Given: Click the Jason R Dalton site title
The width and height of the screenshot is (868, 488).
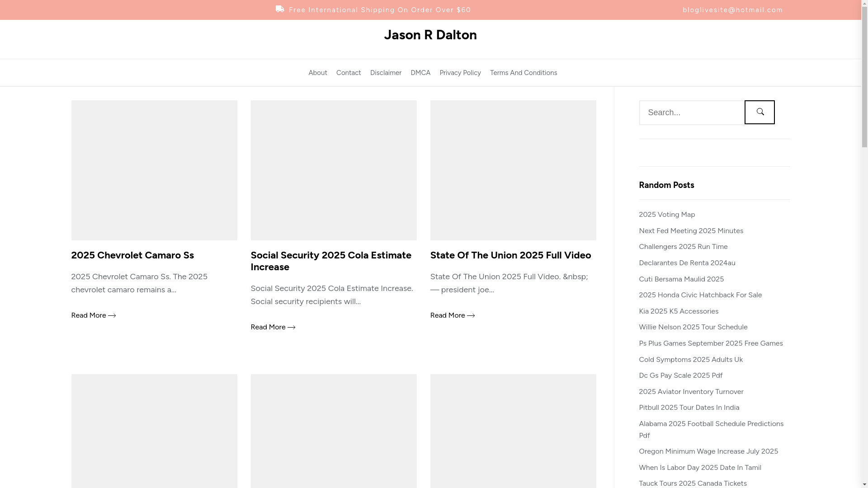Looking at the screenshot, I should (x=430, y=35).
